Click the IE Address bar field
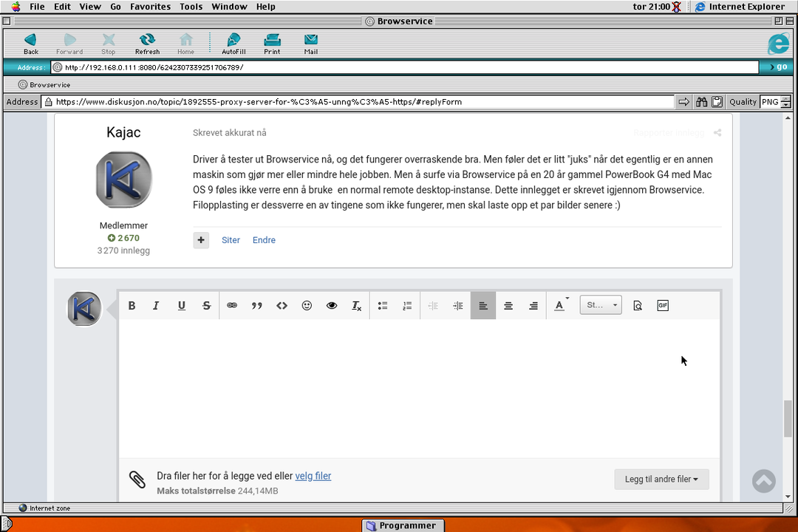This screenshot has width=798, height=532. point(405,67)
